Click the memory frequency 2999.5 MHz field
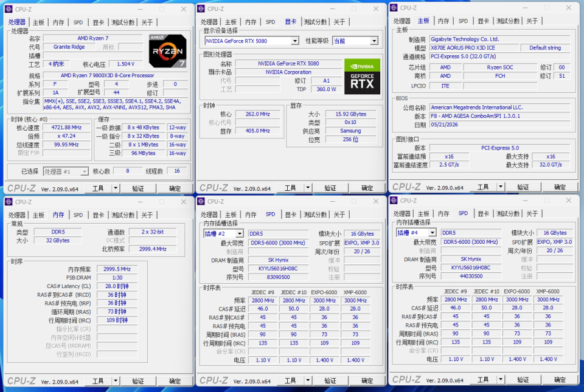 tap(117, 269)
